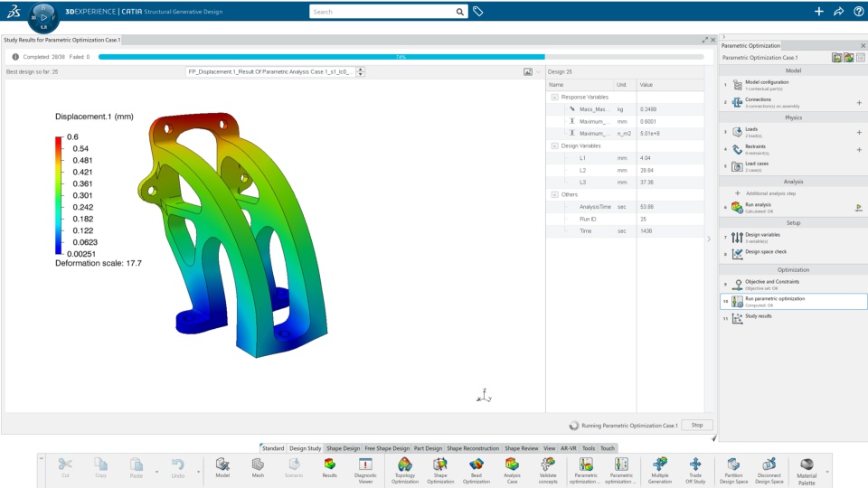Click the displacement color legend bar

(x=59, y=195)
